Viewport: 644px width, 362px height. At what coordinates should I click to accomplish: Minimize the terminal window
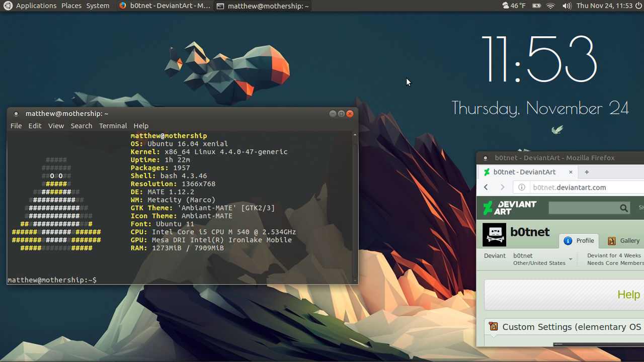[333, 114]
